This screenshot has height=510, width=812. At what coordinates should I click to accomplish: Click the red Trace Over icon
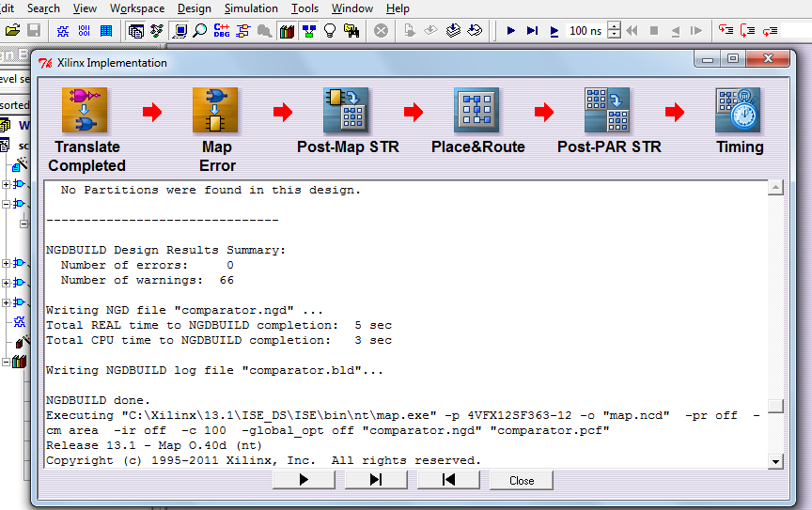point(747,31)
